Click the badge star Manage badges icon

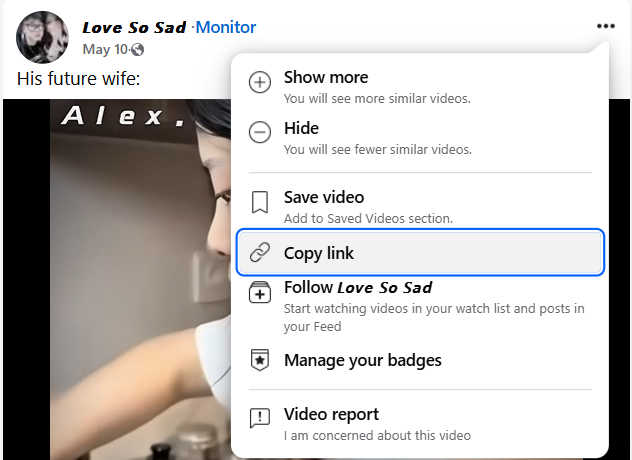click(x=260, y=361)
